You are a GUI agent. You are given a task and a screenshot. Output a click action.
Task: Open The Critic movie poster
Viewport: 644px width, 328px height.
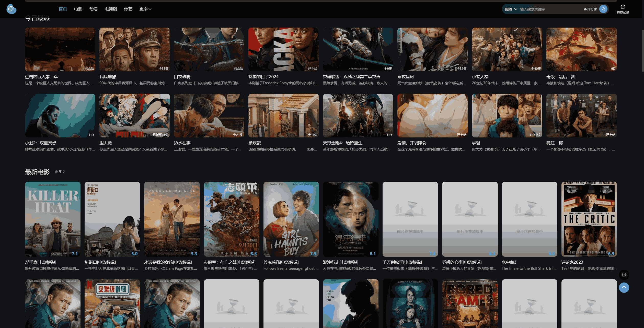click(589, 219)
